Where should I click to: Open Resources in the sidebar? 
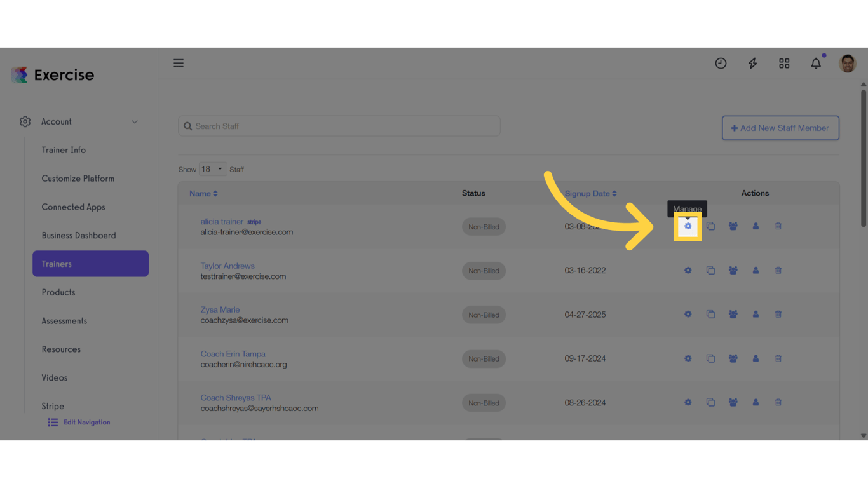61,349
